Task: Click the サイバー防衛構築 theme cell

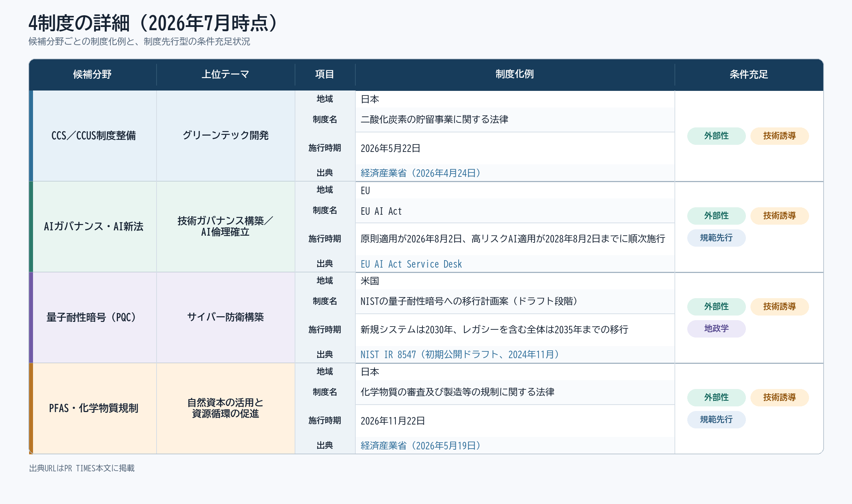Action: point(225,317)
